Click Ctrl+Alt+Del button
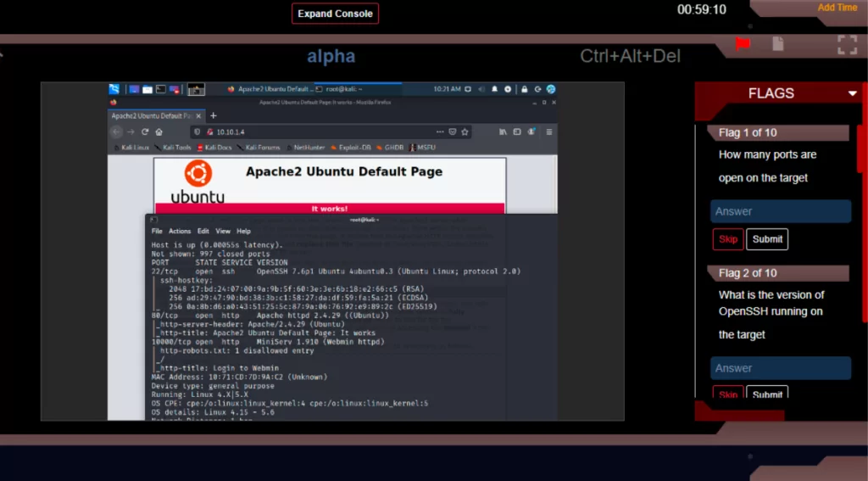Image resolution: width=868 pixels, height=481 pixels. 630,56
